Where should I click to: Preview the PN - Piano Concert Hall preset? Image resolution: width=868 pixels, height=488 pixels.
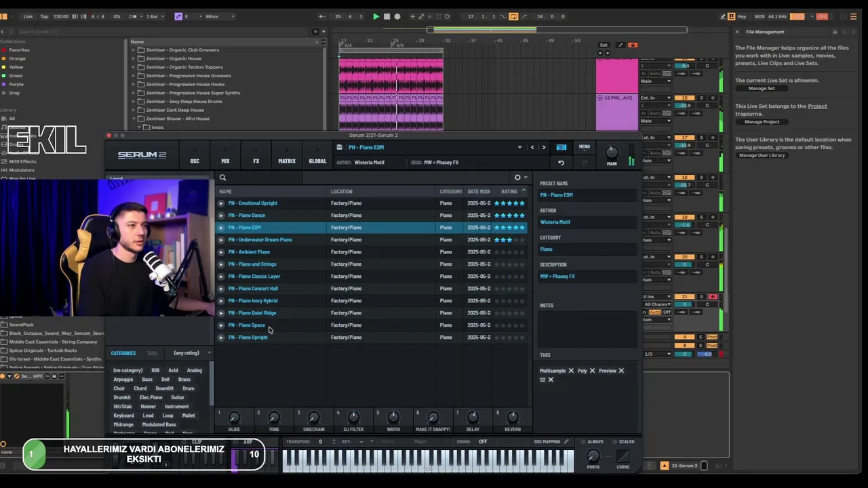(221, 289)
